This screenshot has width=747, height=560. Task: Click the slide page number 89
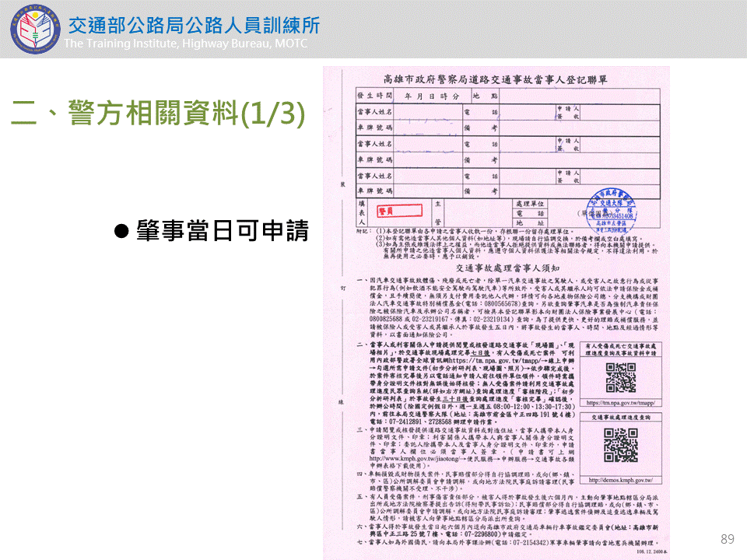point(728,539)
